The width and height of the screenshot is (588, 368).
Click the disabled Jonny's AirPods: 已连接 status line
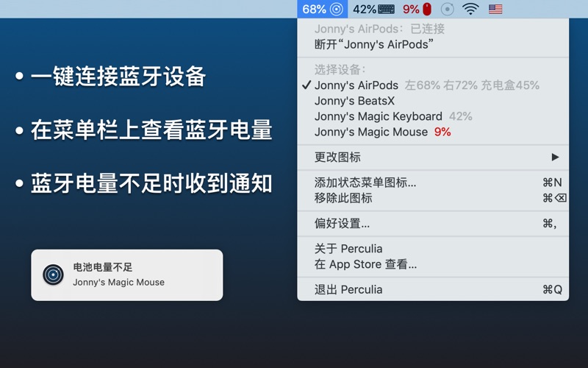[379, 29]
